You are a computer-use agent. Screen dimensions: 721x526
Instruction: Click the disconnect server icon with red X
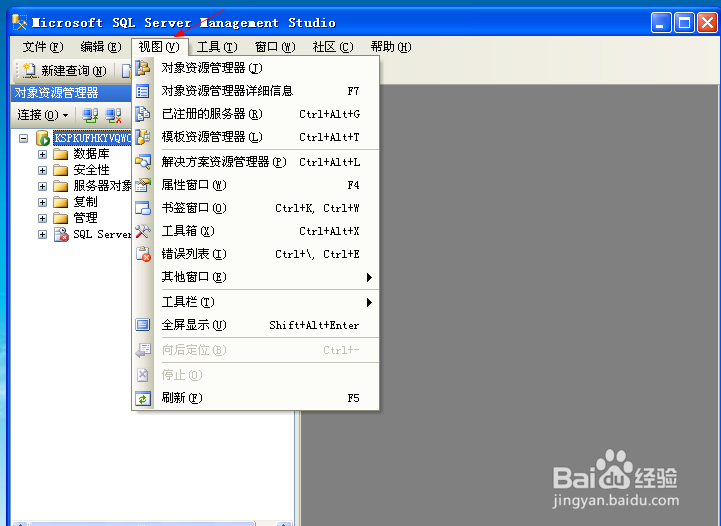113,115
